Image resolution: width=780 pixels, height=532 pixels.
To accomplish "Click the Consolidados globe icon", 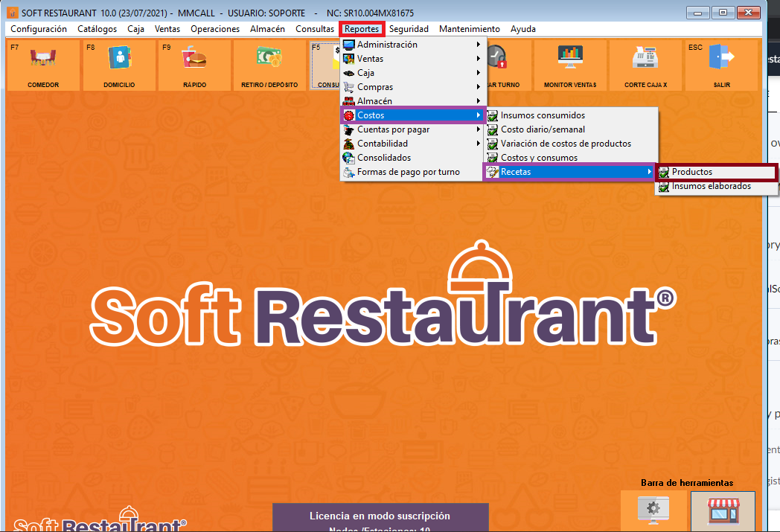I will [x=349, y=158].
